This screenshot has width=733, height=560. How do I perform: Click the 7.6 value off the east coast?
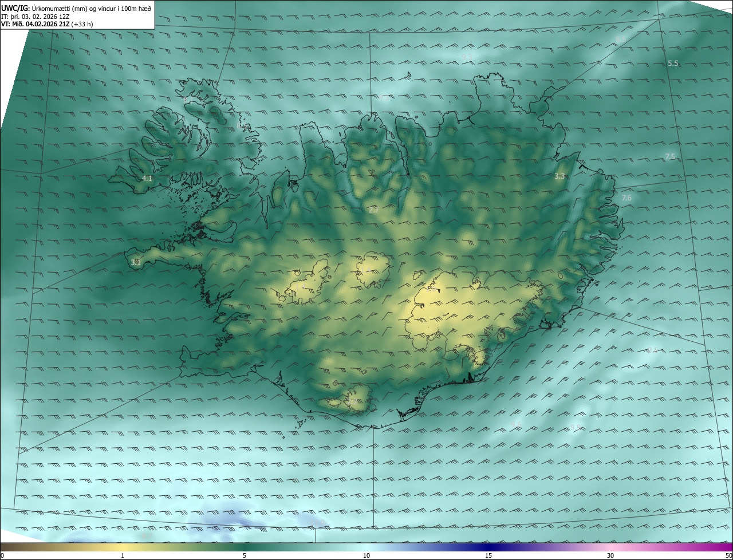coord(626,198)
